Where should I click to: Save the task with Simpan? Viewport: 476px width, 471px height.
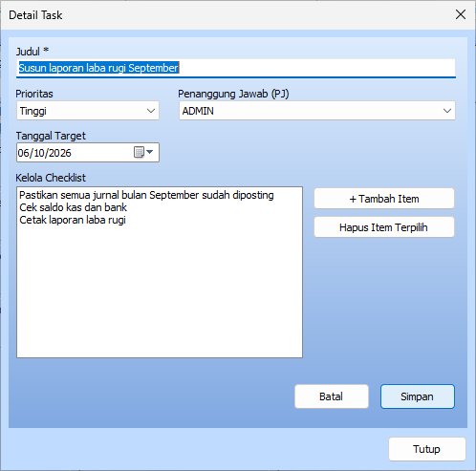(x=418, y=396)
